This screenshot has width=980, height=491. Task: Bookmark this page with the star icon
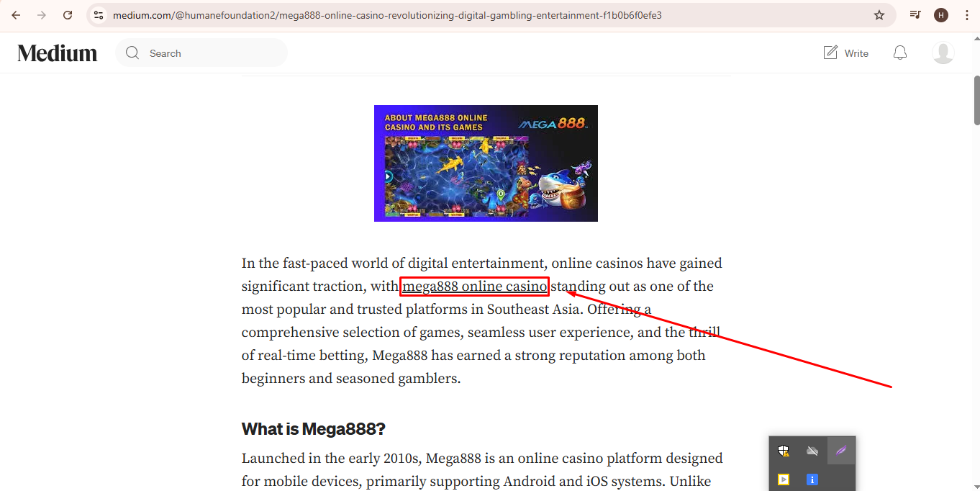pyautogui.click(x=879, y=15)
